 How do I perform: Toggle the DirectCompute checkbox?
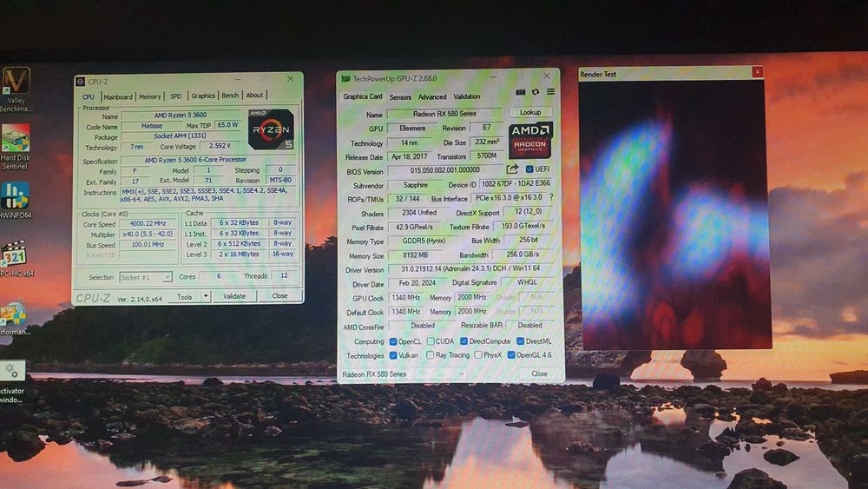click(x=464, y=341)
